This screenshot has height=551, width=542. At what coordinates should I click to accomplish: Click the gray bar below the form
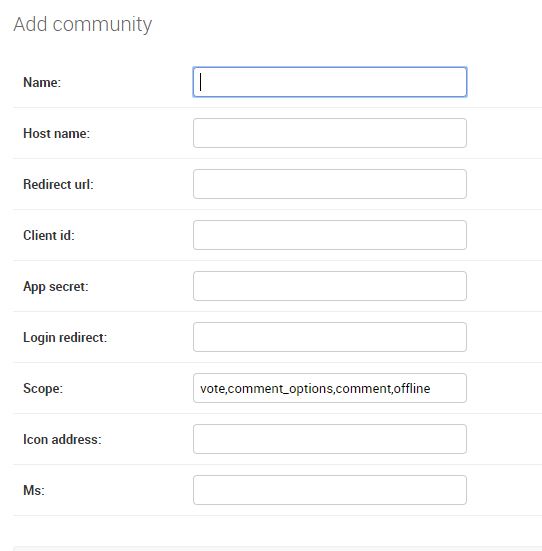(278, 549)
